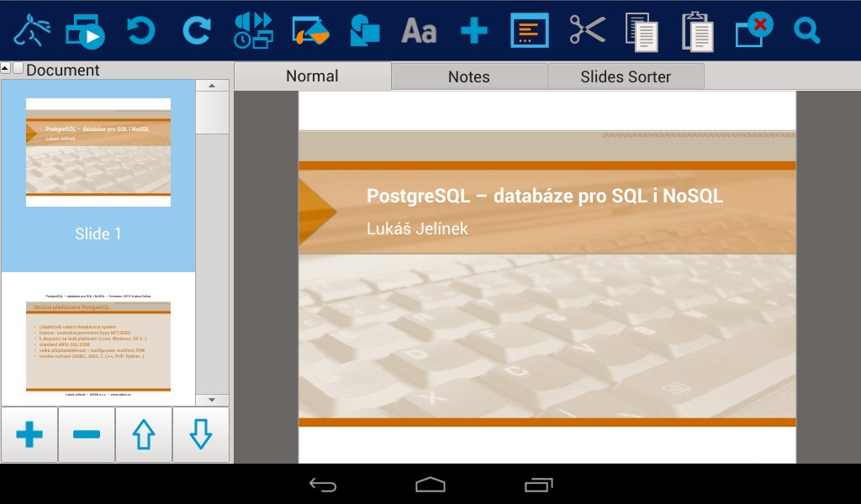Click the "Document" panel label

click(x=62, y=70)
